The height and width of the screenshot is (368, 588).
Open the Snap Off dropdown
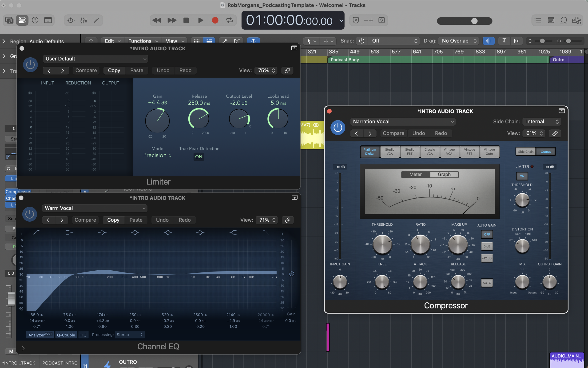coord(394,41)
